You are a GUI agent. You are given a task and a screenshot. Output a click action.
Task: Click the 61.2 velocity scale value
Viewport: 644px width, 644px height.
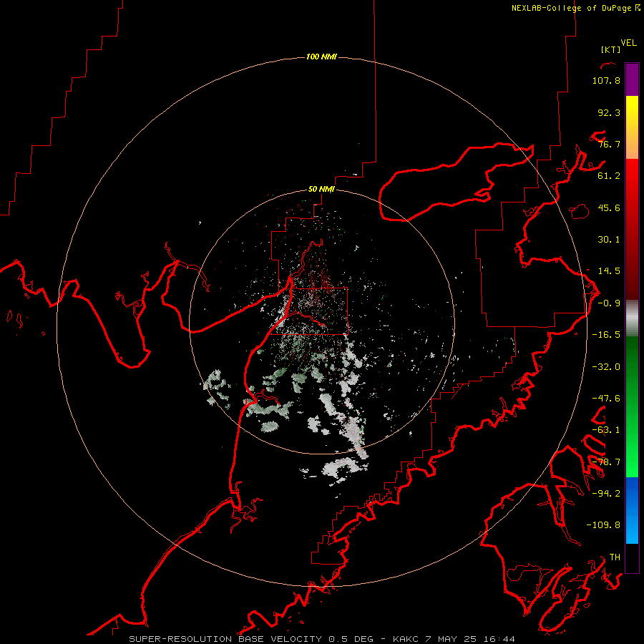(609, 176)
